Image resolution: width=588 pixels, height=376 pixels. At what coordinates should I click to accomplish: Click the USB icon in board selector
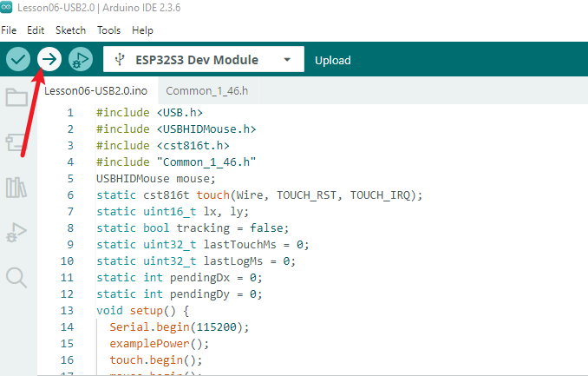120,59
